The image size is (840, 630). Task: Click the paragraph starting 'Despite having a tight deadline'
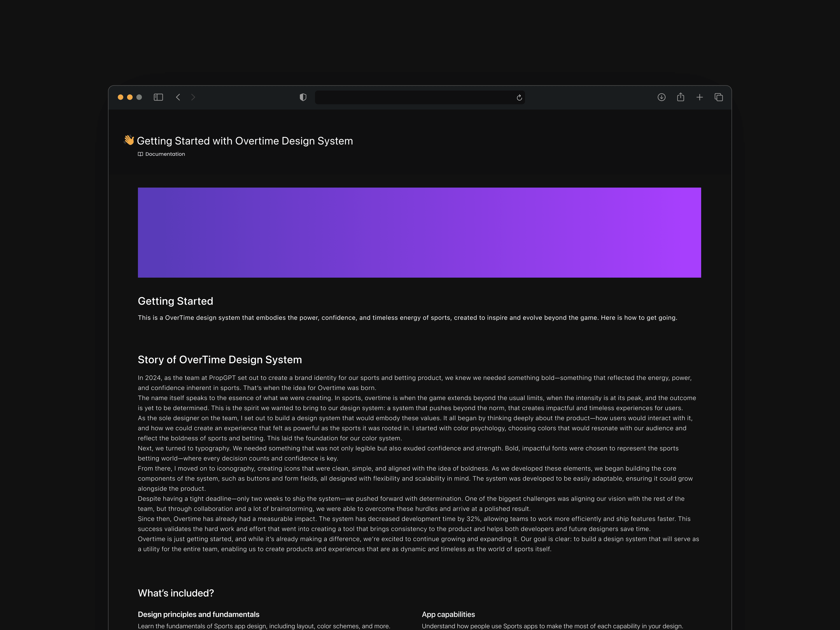tap(411, 504)
